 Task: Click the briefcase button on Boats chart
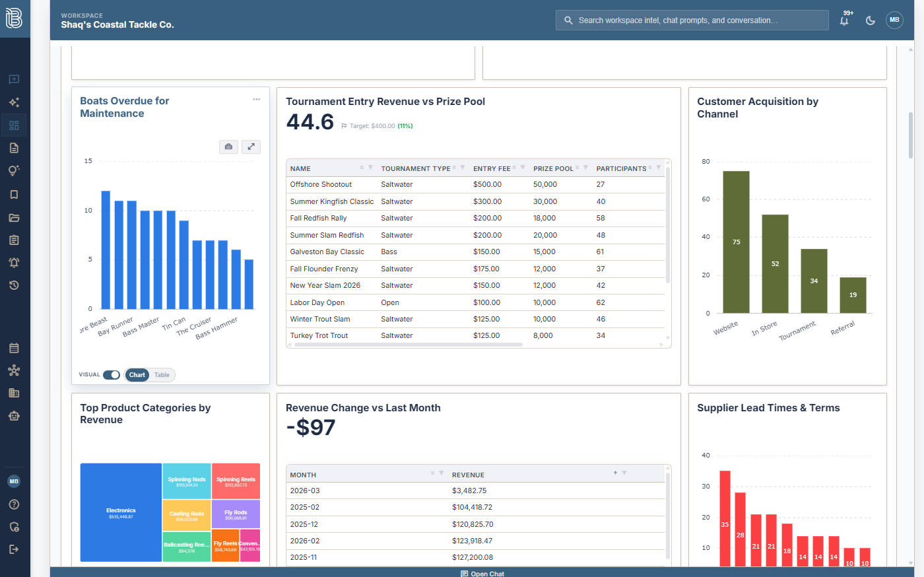[228, 147]
